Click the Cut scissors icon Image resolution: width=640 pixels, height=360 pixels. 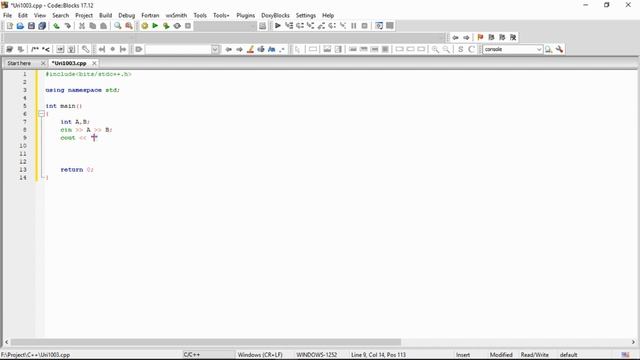(x=82, y=26)
